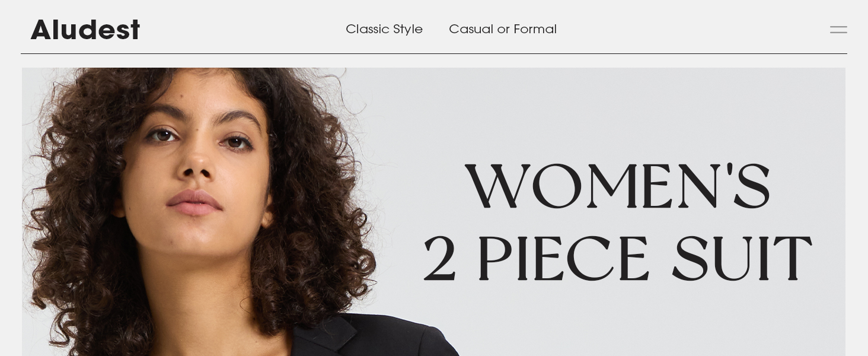Click the word PIECE in the banner
Screen dimensions: 868x356
click(563, 259)
